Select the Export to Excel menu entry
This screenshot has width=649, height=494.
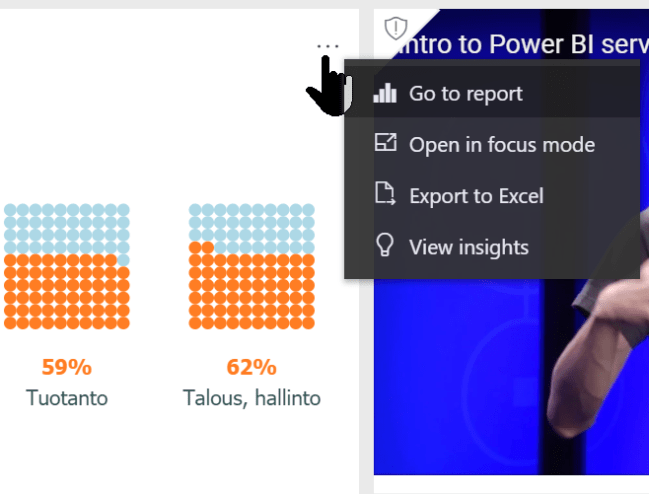[x=476, y=196]
